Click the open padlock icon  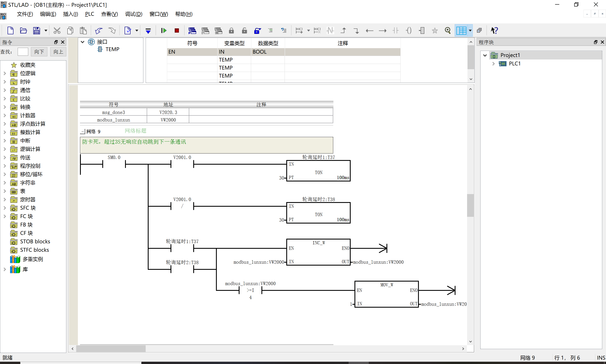pos(244,30)
